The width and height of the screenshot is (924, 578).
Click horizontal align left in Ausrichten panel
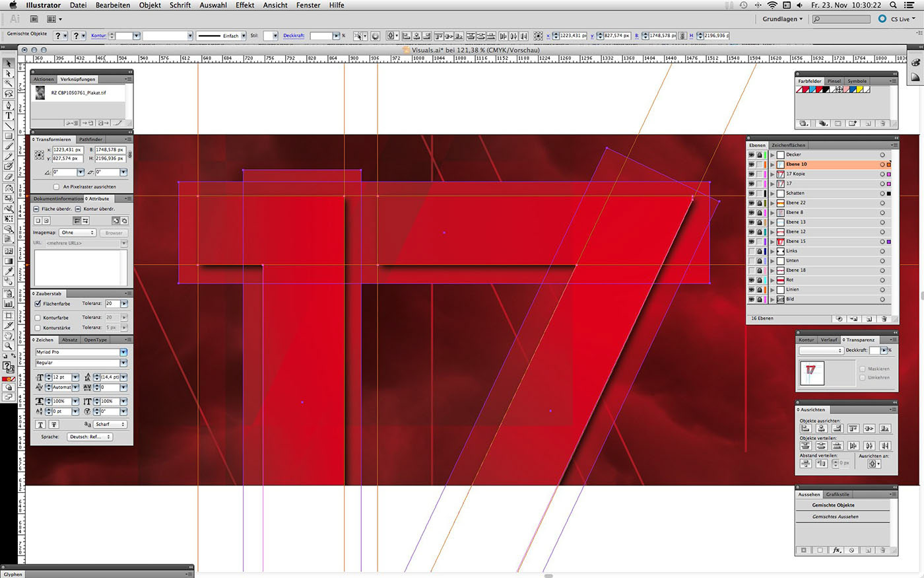pyautogui.click(x=806, y=428)
